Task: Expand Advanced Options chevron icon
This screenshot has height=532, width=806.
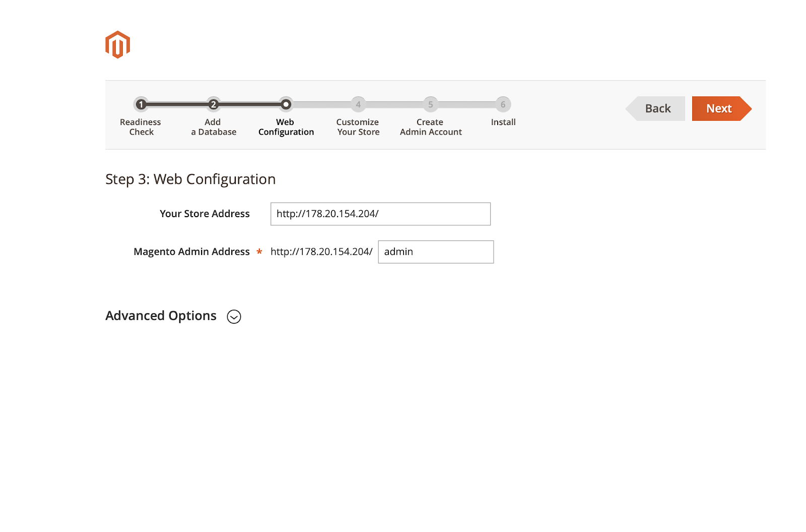Action: click(x=234, y=316)
